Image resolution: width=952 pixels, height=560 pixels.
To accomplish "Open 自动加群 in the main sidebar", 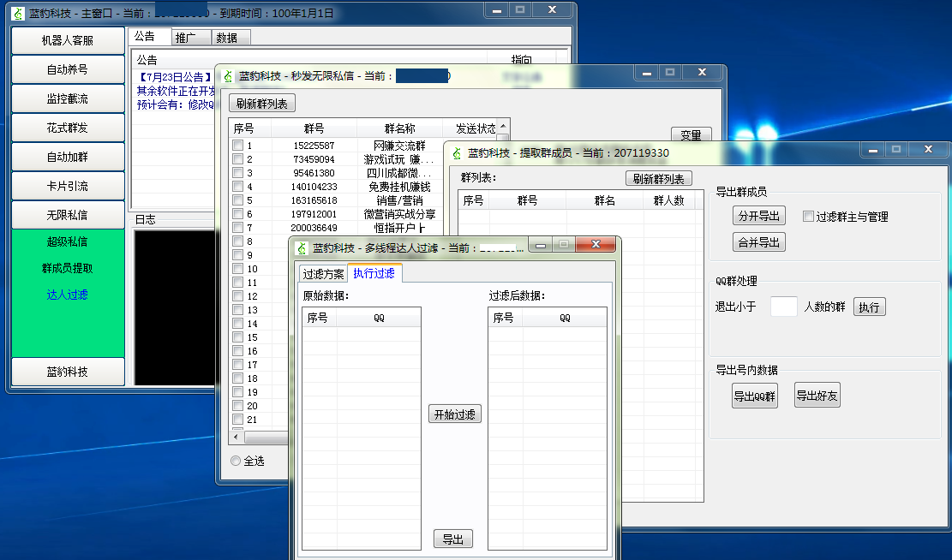I will (x=68, y=157).
